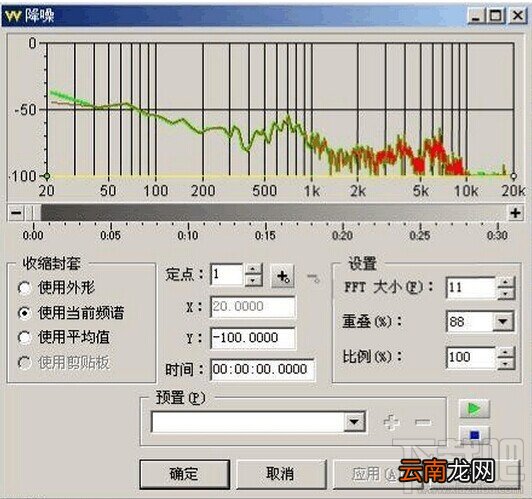Click the 收缩封套 group label
This screenshot has height=499, width=532.
(x=52, y=263)
